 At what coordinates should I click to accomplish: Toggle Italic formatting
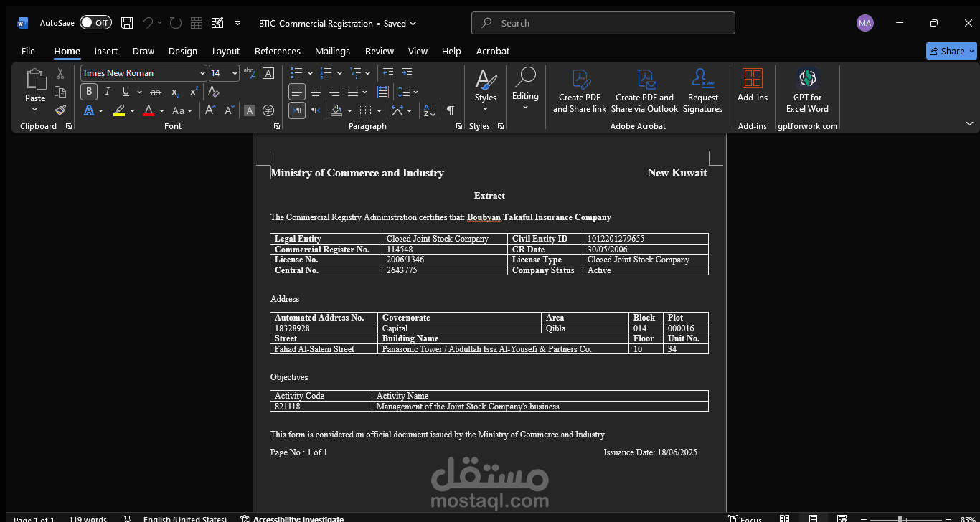tap(108, 92)
